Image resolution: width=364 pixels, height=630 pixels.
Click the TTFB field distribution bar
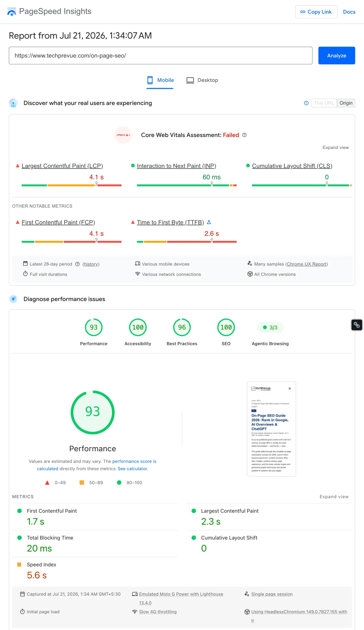pos(187,242)
